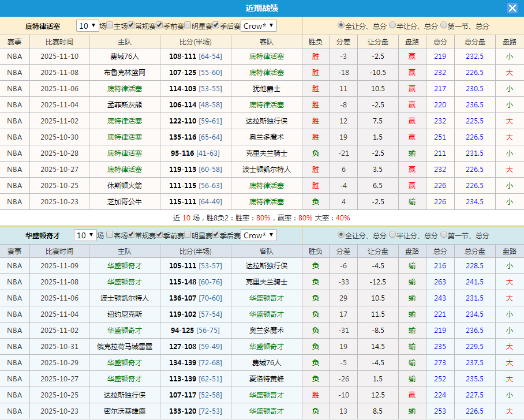This screenshot has height=420, width=524.
Task: Close the 近期战绩 popup window
Action: (512, 7)
